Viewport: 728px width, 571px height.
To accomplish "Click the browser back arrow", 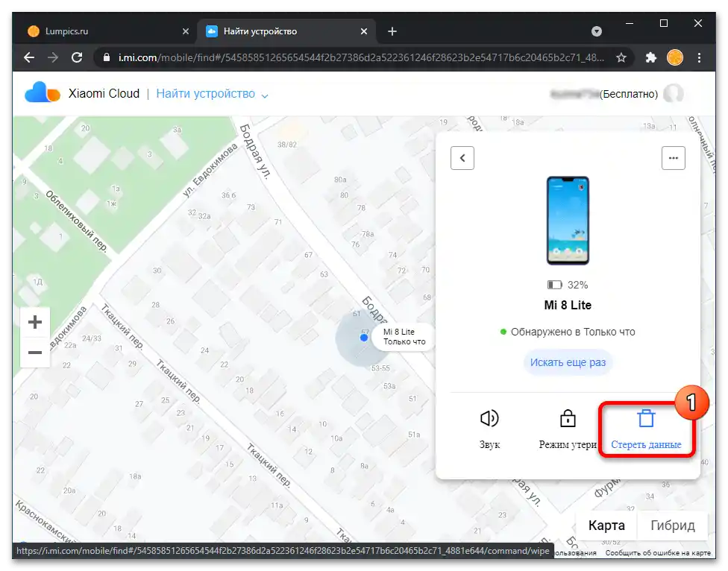I will 29,57.
